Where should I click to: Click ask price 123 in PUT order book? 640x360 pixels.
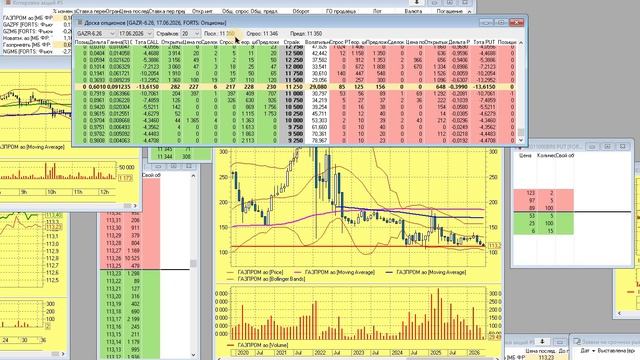pyautogui.click(x=531, y=193)
